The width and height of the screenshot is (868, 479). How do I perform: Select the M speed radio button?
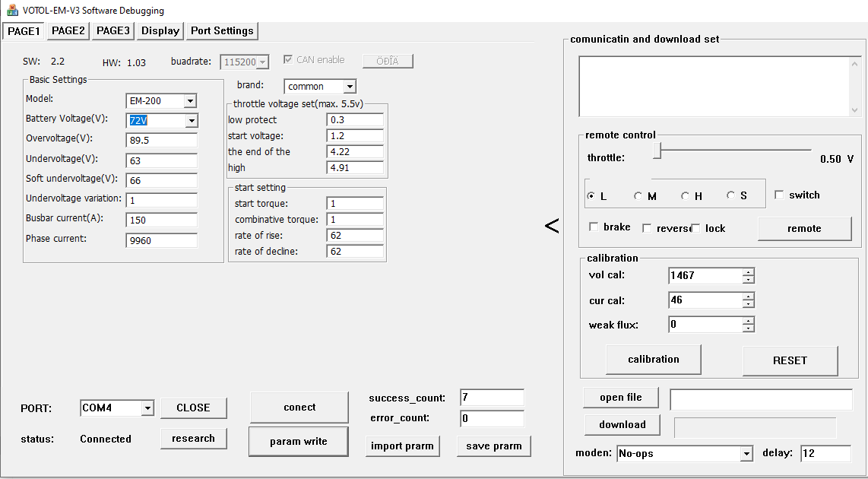click(638, 196)
